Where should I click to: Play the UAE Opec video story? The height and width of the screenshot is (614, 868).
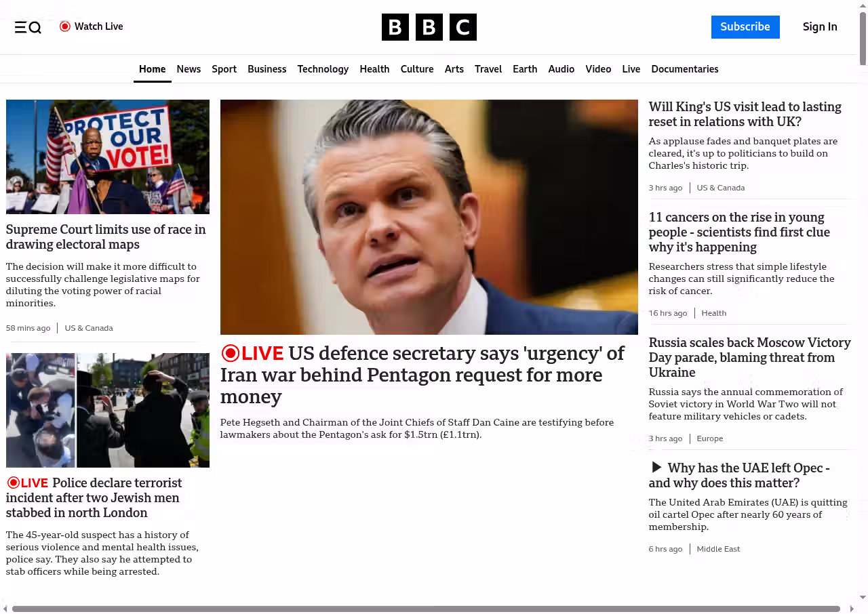point(656,468)
